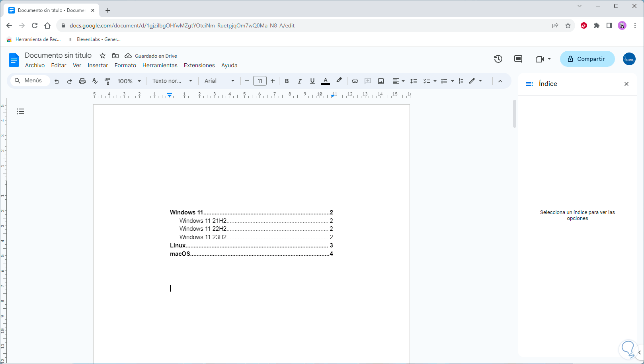
Task: Rename the document title 'Documento sin título'
Action: click(58, 55)
